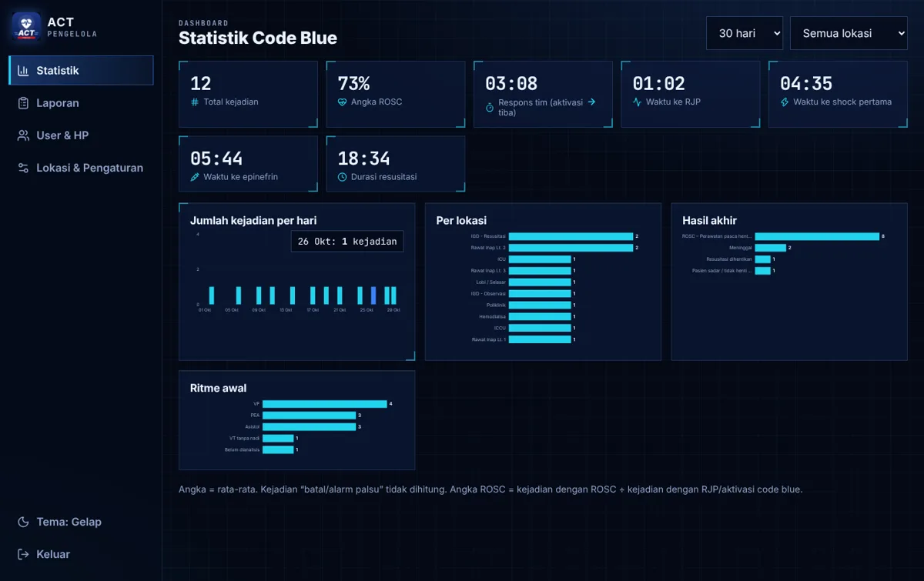Click the lightning icon beside Waktu ke shock pertama

[785, 102]
